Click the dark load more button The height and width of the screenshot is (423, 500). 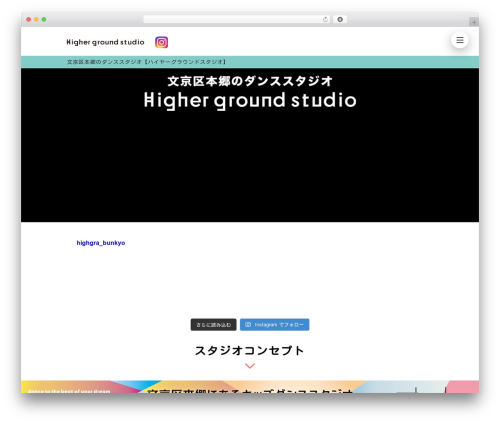pyautogui.click(x=213, y=325)
